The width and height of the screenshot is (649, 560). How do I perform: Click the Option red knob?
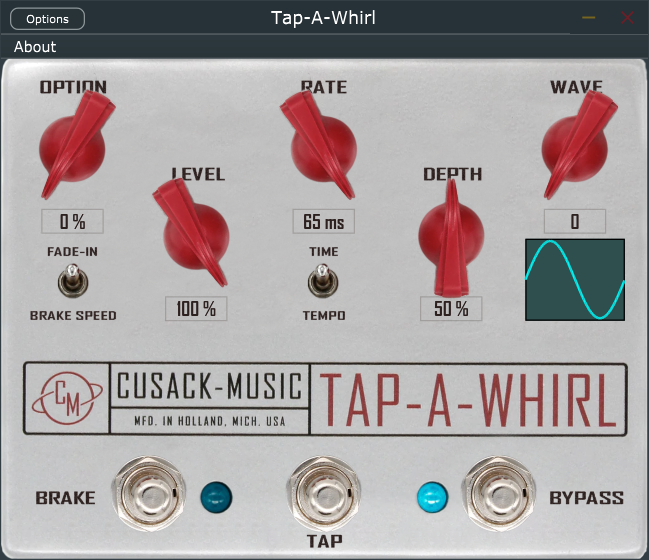[x=71, y=148]
